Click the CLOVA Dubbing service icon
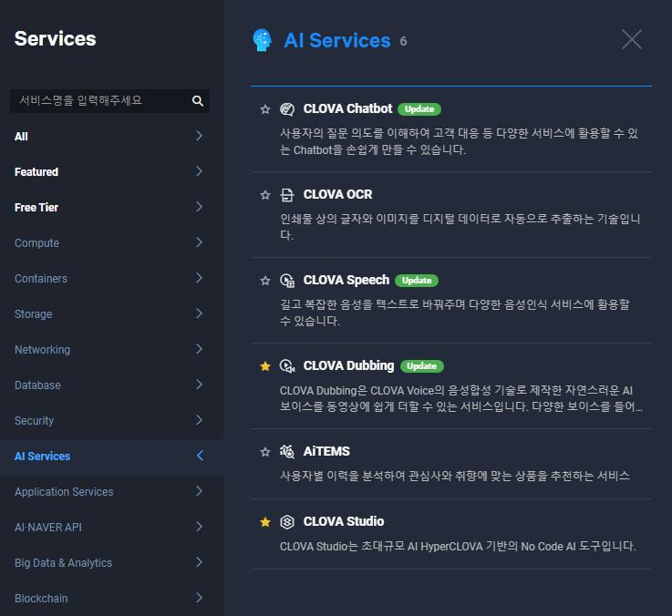The image size is (672, 616). click(286, 365)
